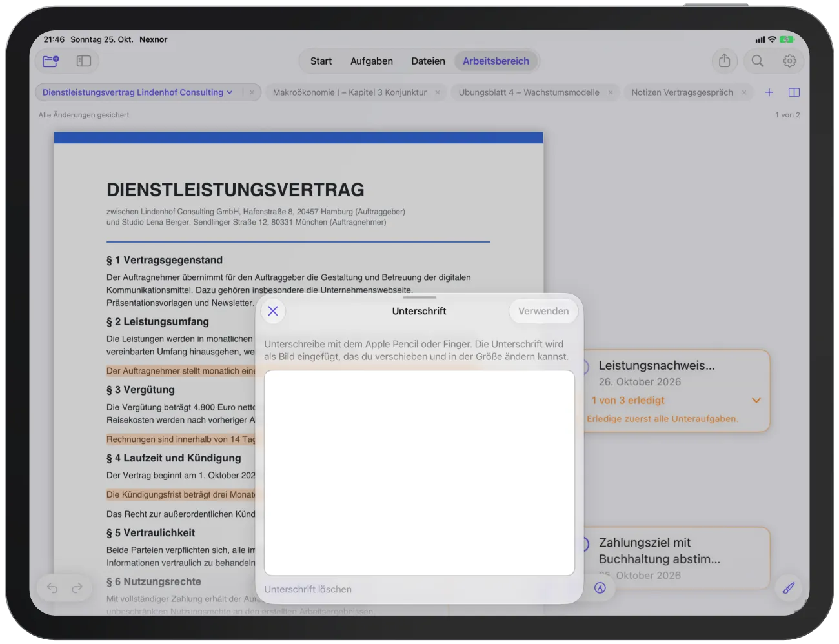
Task: Open search with the magnifier icon
Action: (758, 61)
